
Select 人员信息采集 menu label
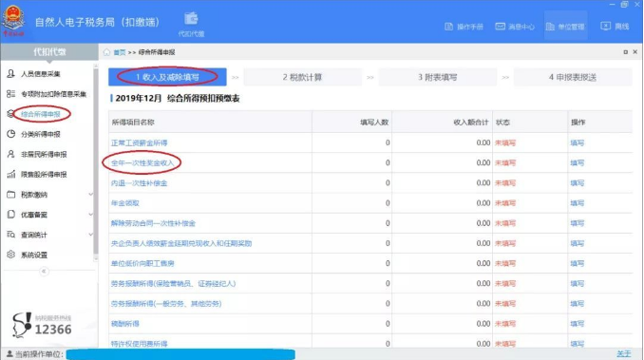(41, 73)
